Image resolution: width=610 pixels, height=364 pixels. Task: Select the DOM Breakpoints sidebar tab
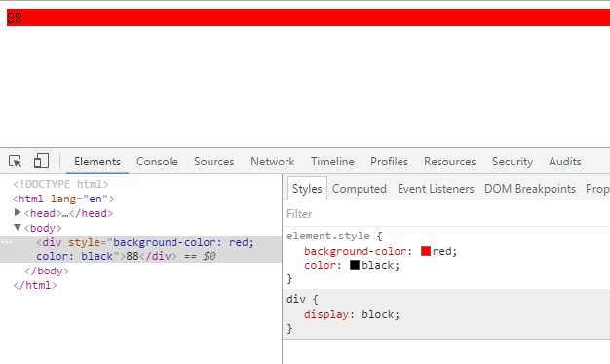point(530,189)
